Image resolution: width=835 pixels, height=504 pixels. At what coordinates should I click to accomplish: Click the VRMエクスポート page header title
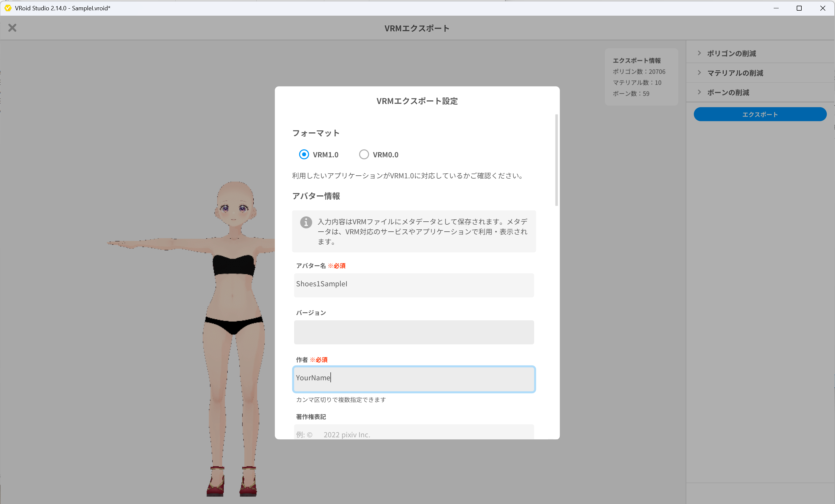[x=417, y=28]
